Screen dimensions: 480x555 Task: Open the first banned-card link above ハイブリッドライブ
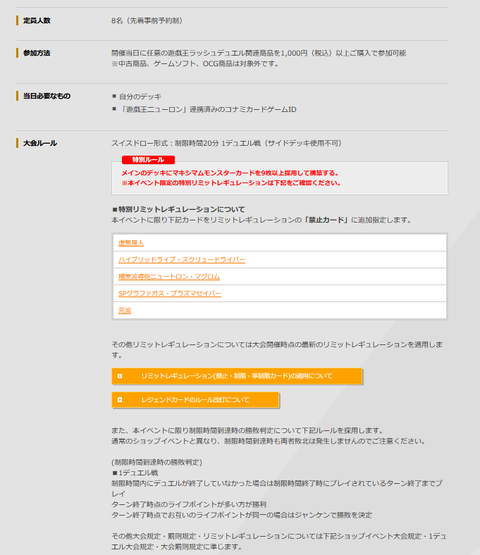(x=131, y=243)
